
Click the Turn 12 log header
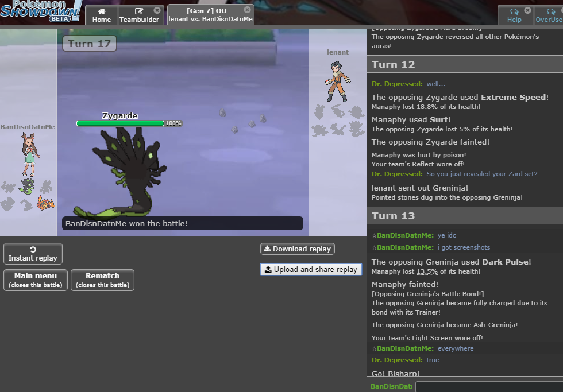(x=465, y=64)
